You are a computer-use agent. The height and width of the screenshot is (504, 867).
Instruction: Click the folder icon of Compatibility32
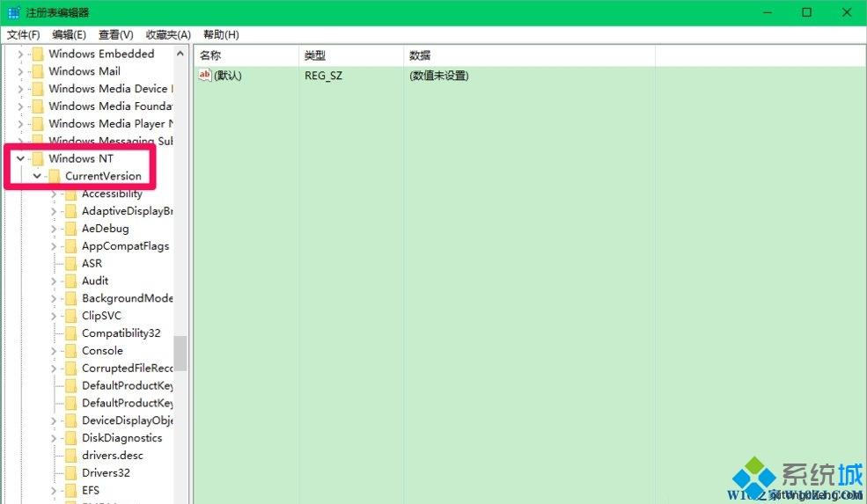pyautogui.click(x=70, y=333)
